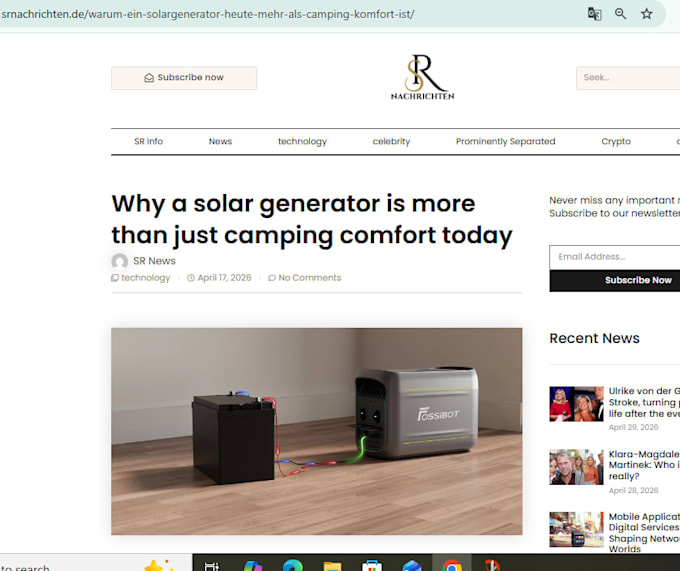The height and width of the screenshot is (571, 680).
Task: Open the Mobile Applications article thumbnail
Action: point(576,530)
